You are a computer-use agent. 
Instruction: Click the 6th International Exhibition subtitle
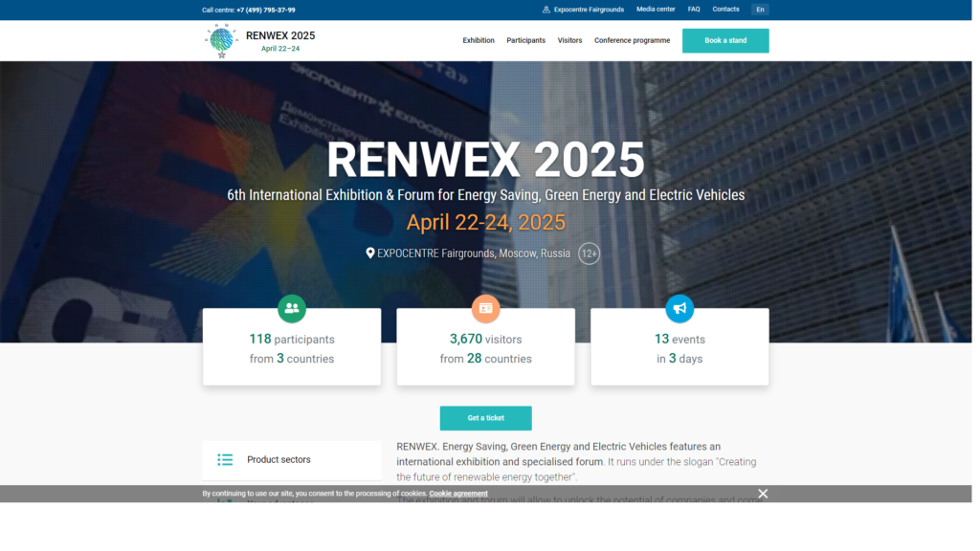coord(485,195)
